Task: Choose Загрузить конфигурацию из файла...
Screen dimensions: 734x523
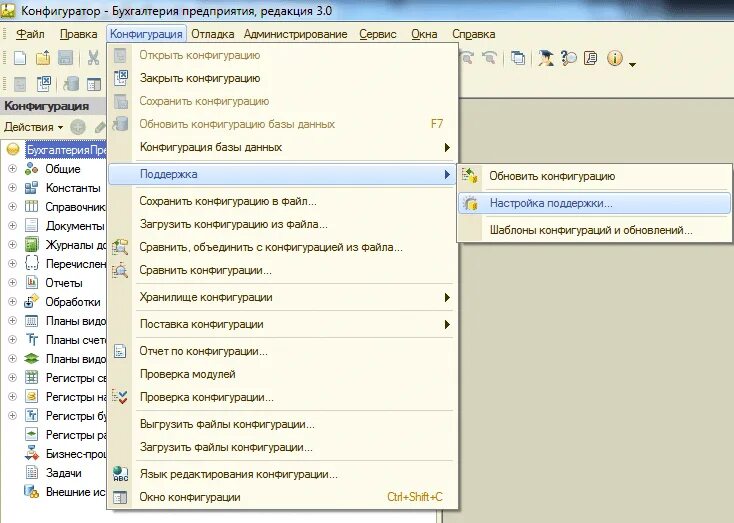Action: 282,224
